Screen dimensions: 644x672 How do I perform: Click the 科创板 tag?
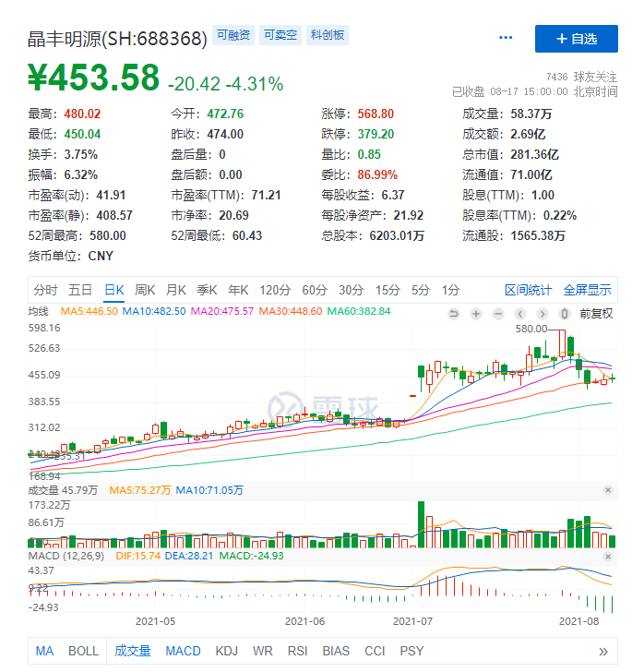pos(328,35)
